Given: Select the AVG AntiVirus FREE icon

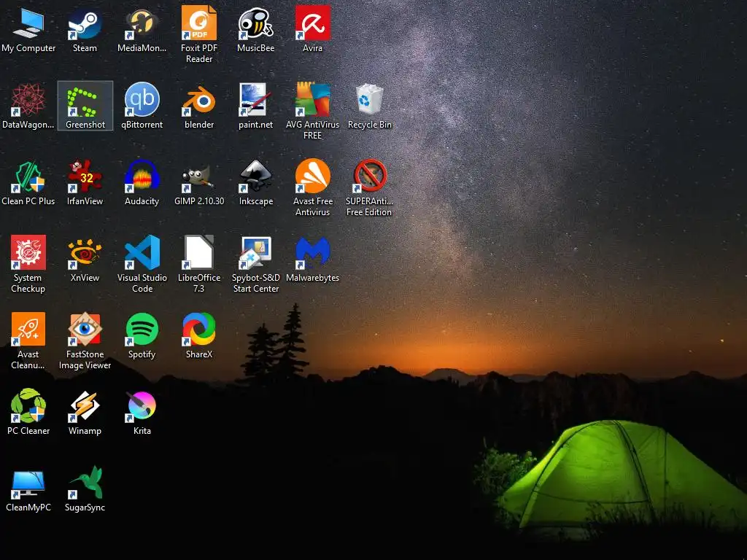Looking at the screenshot, I should 312,99.
